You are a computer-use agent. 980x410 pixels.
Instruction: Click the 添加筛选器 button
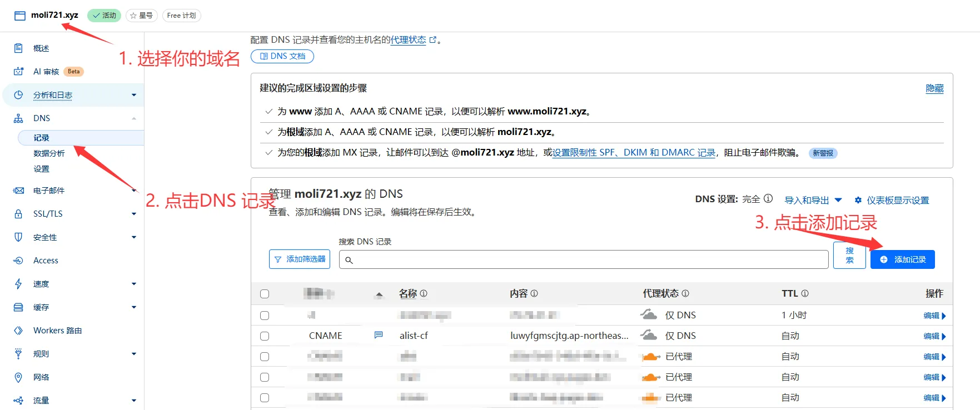pos(300,259)
